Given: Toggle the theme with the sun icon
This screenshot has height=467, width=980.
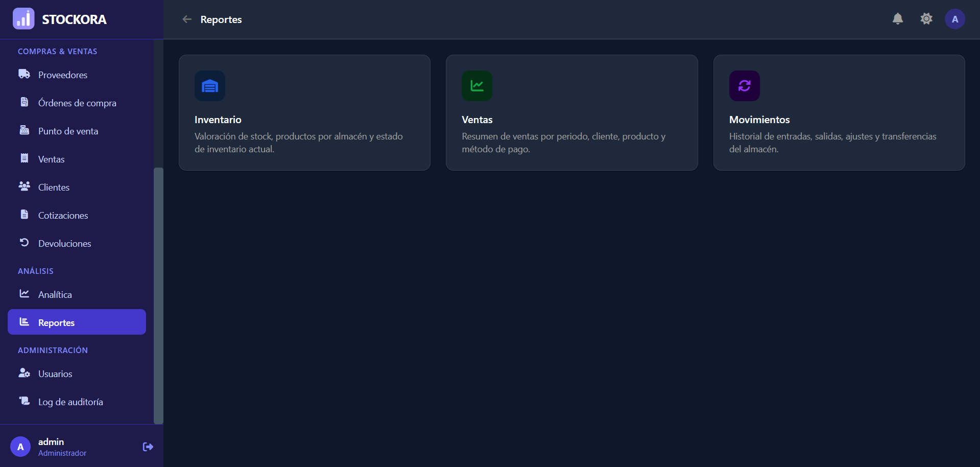Looking at the screenshot, I should pos(926,19).
